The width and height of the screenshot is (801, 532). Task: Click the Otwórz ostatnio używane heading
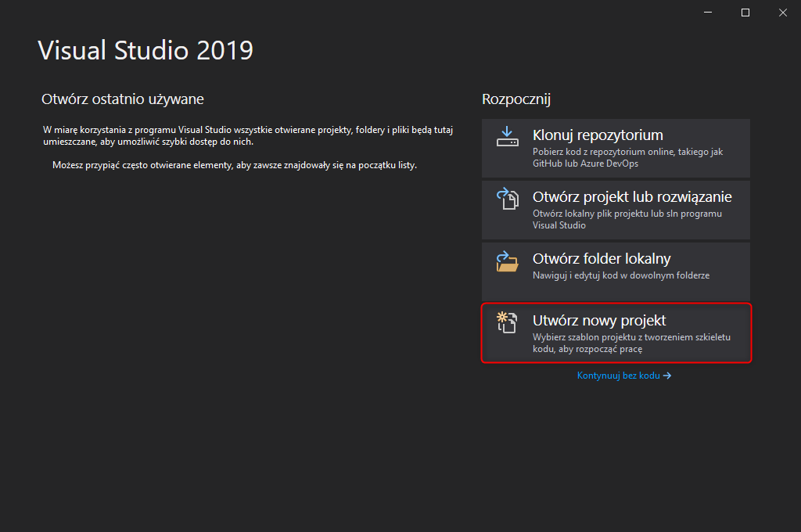pos(123,99)
